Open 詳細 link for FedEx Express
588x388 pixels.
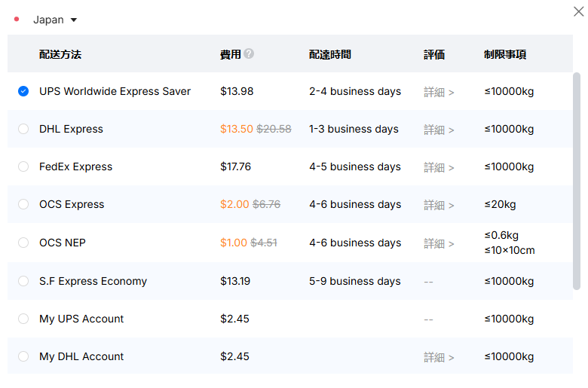[439, 168]
